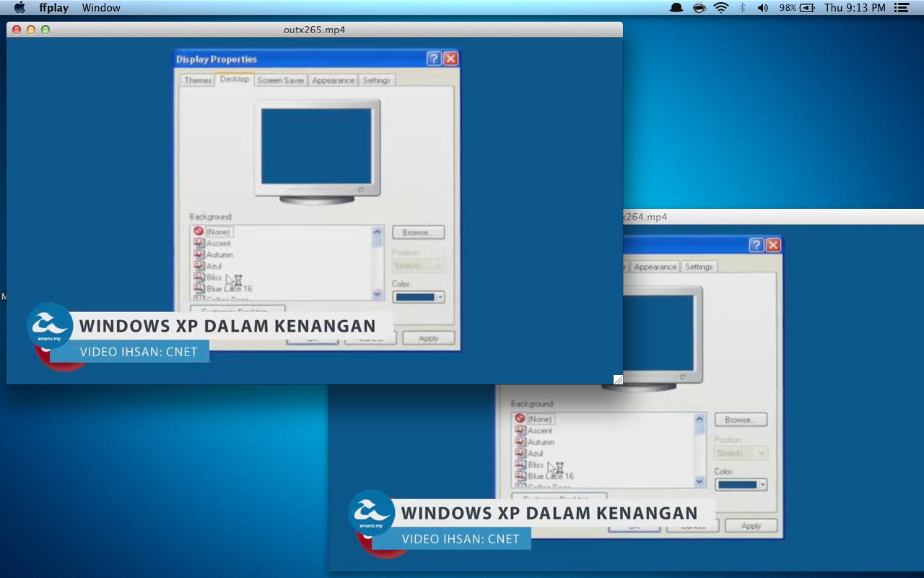Click the dialog red X in x264.mp4 video
The image size is (924, 578).
point(773,246)
